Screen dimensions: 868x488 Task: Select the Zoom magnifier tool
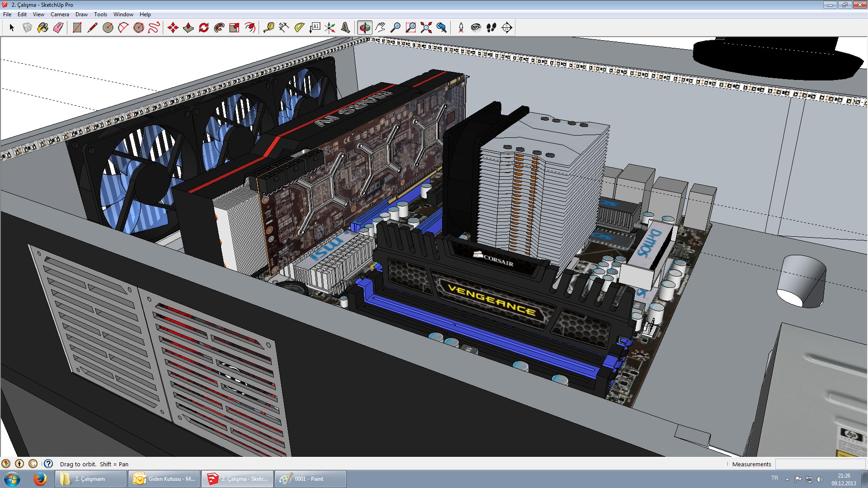coord(396,28)
